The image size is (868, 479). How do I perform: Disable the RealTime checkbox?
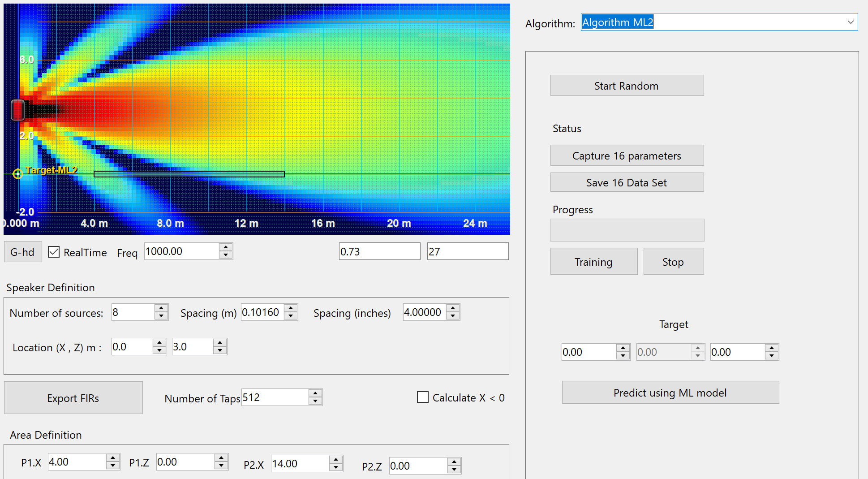(54, 252)
